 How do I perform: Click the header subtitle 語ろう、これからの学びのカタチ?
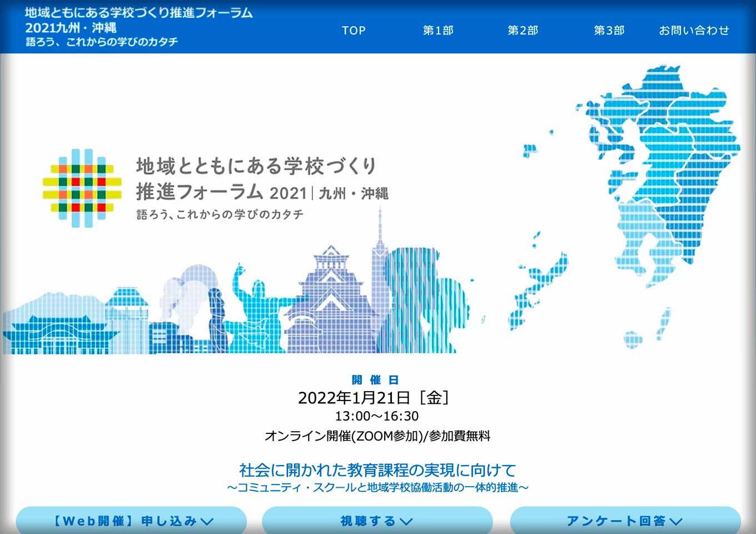point(102,42)
